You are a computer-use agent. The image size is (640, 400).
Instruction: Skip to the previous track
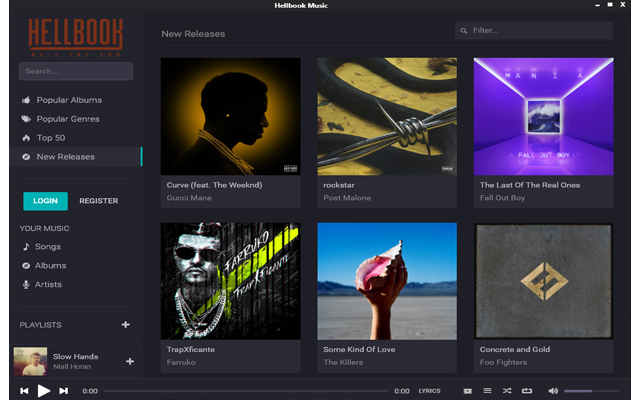tap(24, 390)
